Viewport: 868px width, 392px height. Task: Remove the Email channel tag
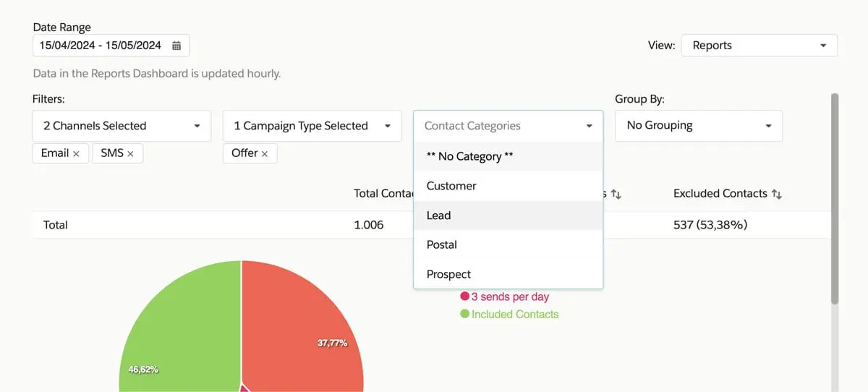(x=76, y=154)
